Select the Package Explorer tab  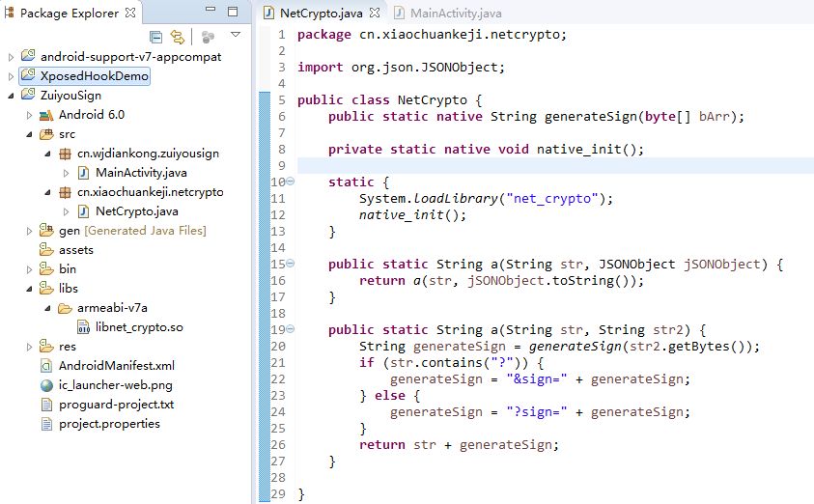point(70,13)
